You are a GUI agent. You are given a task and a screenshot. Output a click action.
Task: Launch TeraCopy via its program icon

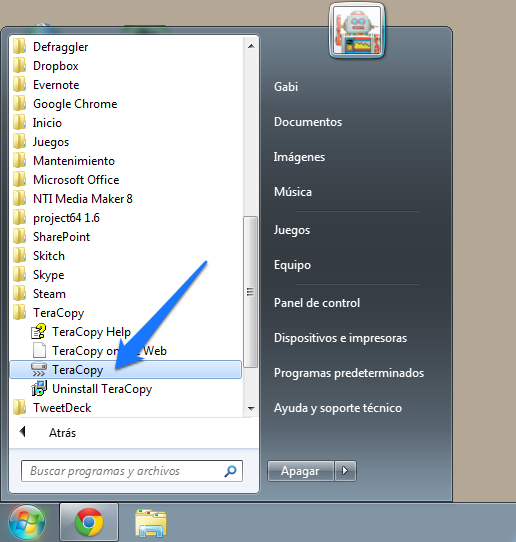tap(39, 370)
